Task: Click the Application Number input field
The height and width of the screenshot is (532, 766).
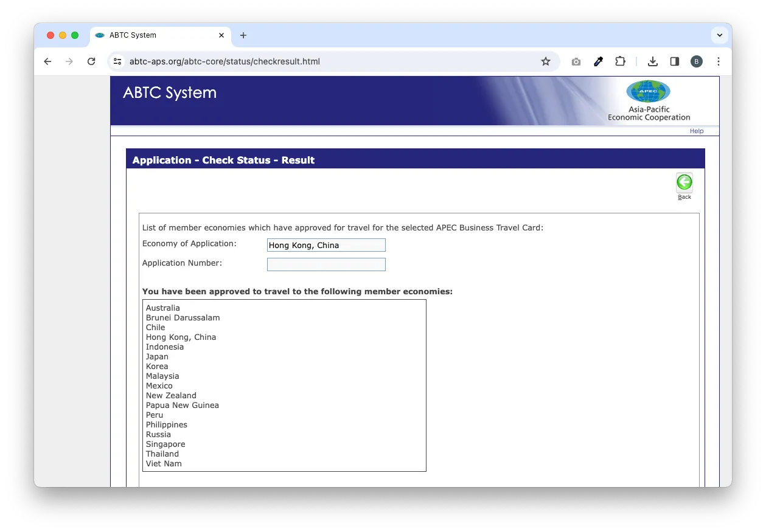Action: click(x=326, y=264)
